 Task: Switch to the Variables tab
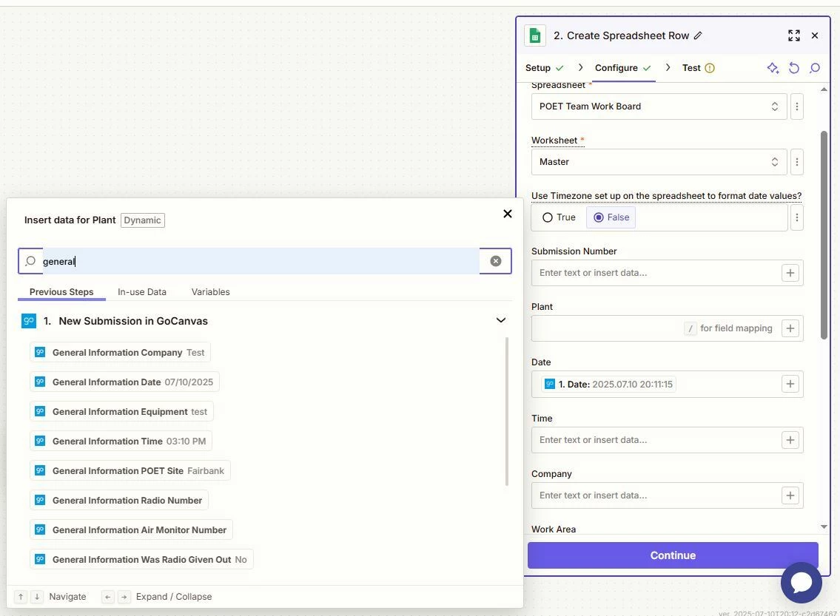[210, 292]
